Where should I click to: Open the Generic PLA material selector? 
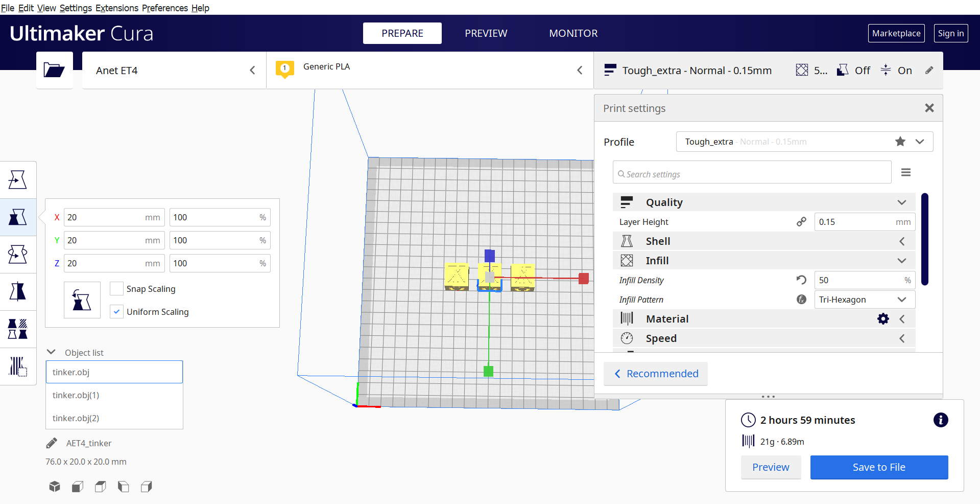(430, 70)
